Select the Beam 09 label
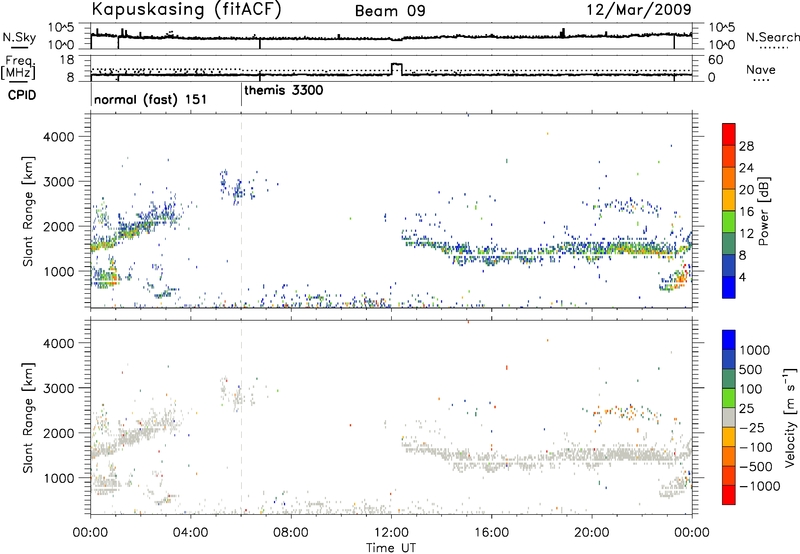This screenshot has height=554, width=800. (390, 11)
